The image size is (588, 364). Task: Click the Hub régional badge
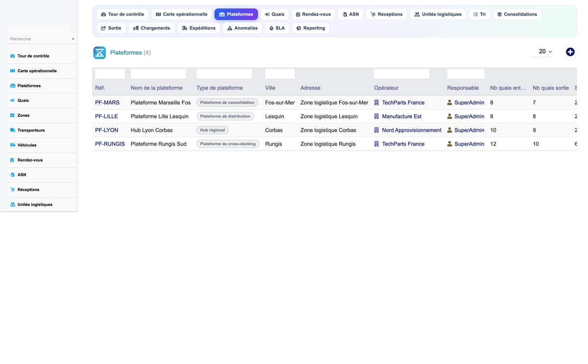pos(213,130)
